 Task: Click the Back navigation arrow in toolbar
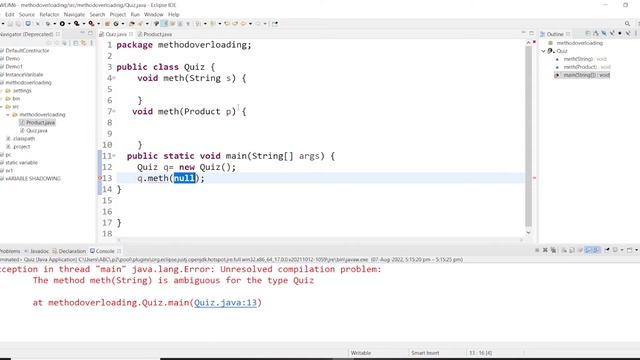tap(243, 24)
